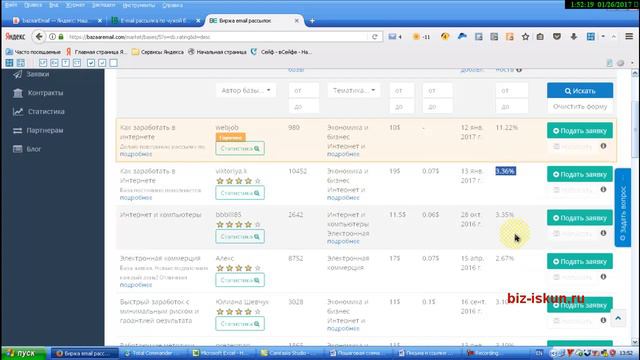Open Статистика for the viktoriya.k base
This screenshot has height=360, width=640.
pos(240,193)
